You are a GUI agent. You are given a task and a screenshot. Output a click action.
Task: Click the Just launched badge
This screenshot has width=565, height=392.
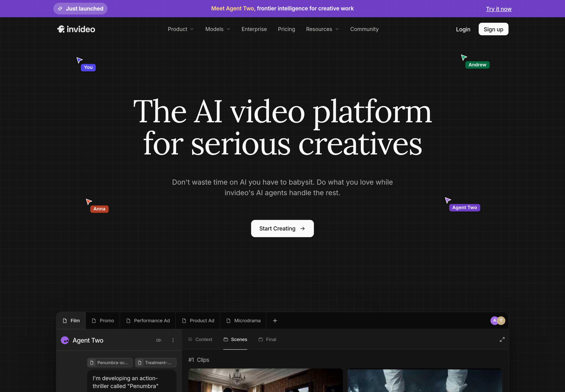click(x=80, y=9)
